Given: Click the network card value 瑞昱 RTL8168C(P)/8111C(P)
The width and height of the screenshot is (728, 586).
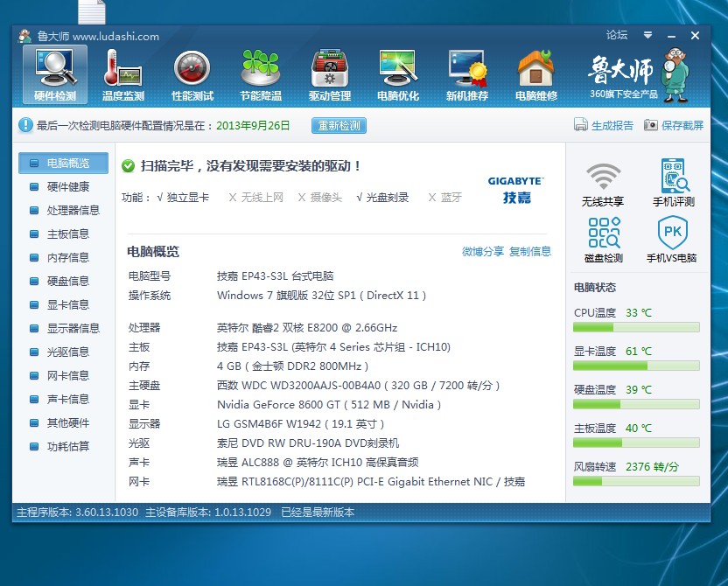Looking at the screenshot, I should coord(370,482).
